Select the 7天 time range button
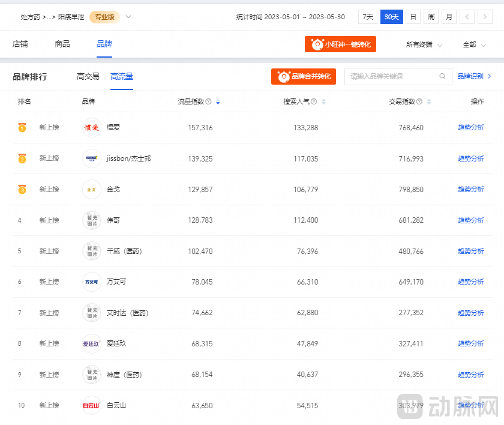The height and width of the screenshot is (425, 504). [x=368, y=17]
